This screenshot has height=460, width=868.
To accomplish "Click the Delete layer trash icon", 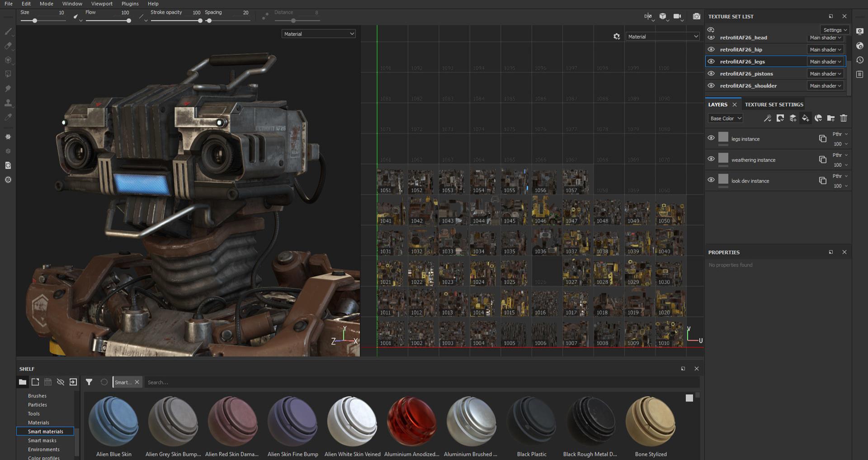I will (x=844, y=118).
